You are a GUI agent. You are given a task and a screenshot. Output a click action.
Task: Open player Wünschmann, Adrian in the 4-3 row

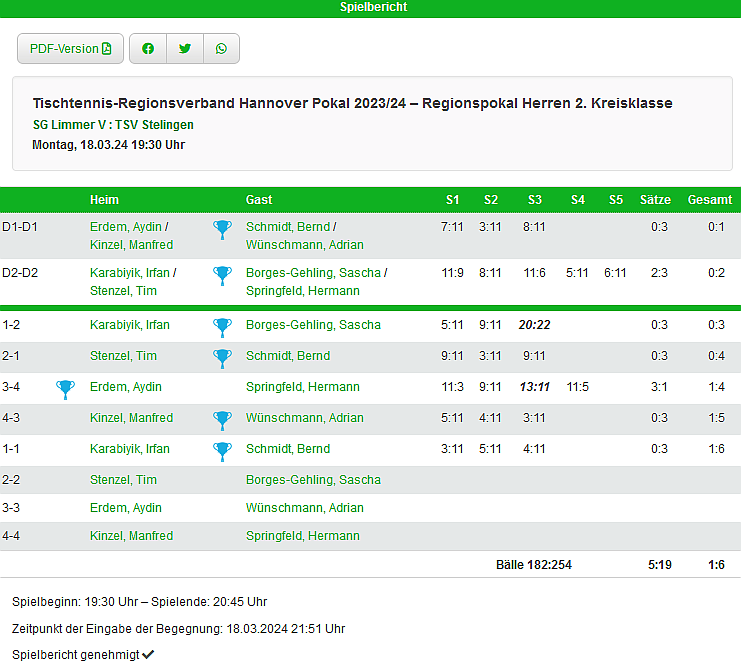(x=304, y=418)
